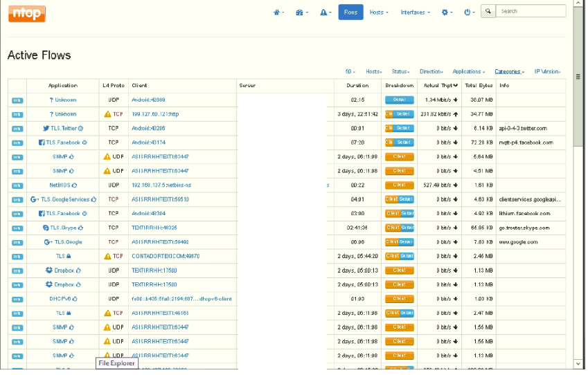The width and height of the screenshot is (588, 375).
Task: Click the Skype icon
Action: pyautogui.click(x=46, y=228)
